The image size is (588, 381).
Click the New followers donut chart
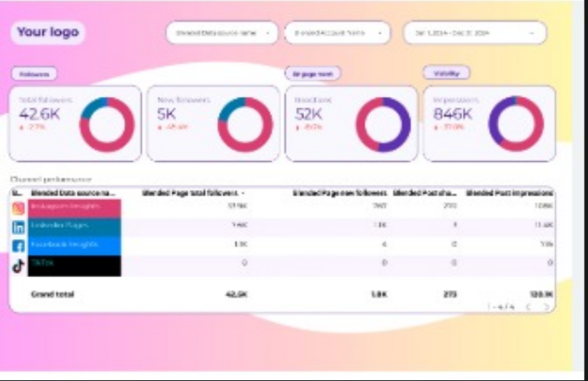point(246,124)
